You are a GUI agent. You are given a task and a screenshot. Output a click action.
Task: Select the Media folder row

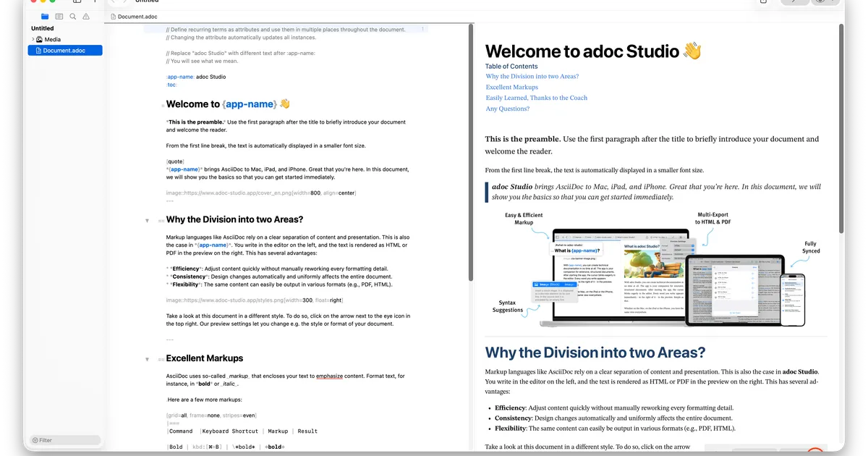click(65, 39)
